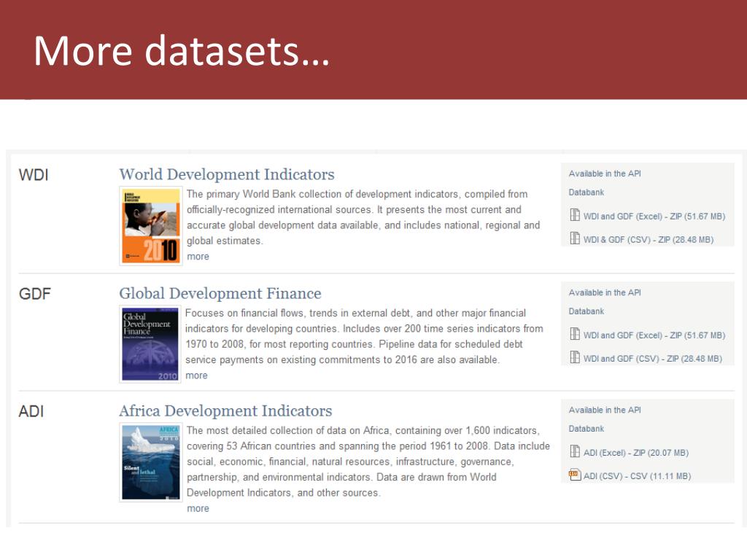Screen dimensions: 747x560
Task: Click 'Databank' link in WDI row
Action: click(586, 192)
